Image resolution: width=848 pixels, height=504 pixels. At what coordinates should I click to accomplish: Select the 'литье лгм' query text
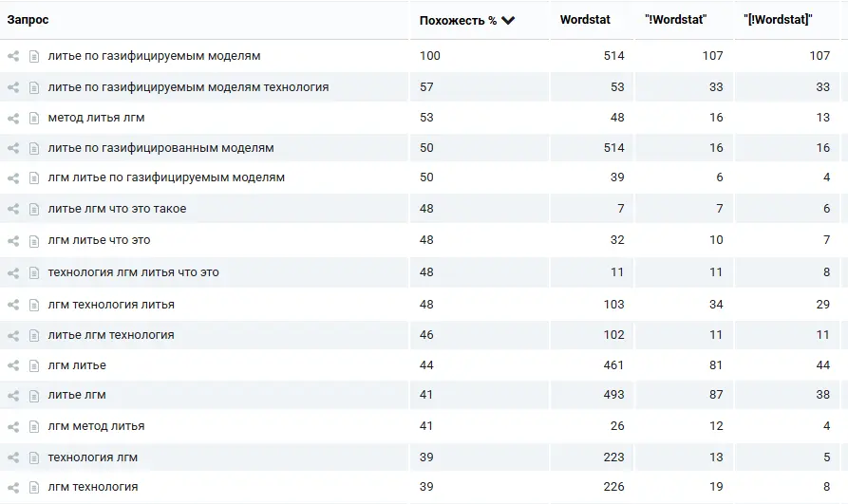[x=77, y=395]
